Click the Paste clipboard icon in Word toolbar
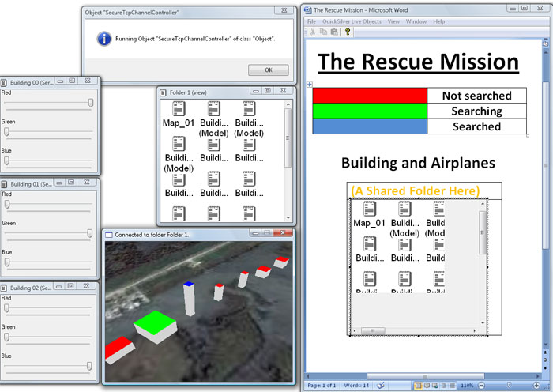This screenshot has width=553, height=392. [x=334, y=32]
